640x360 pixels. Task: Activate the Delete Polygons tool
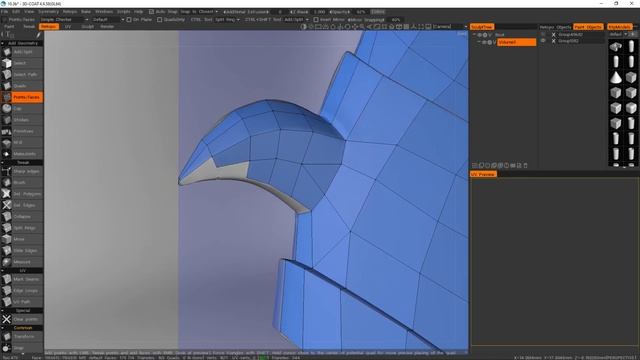point(22,194)
